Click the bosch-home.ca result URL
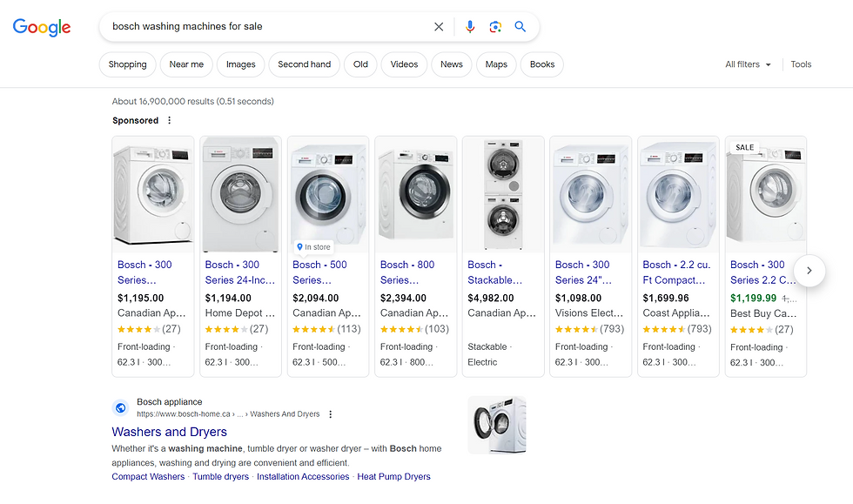Screen dimensions: 853x504 228,414
